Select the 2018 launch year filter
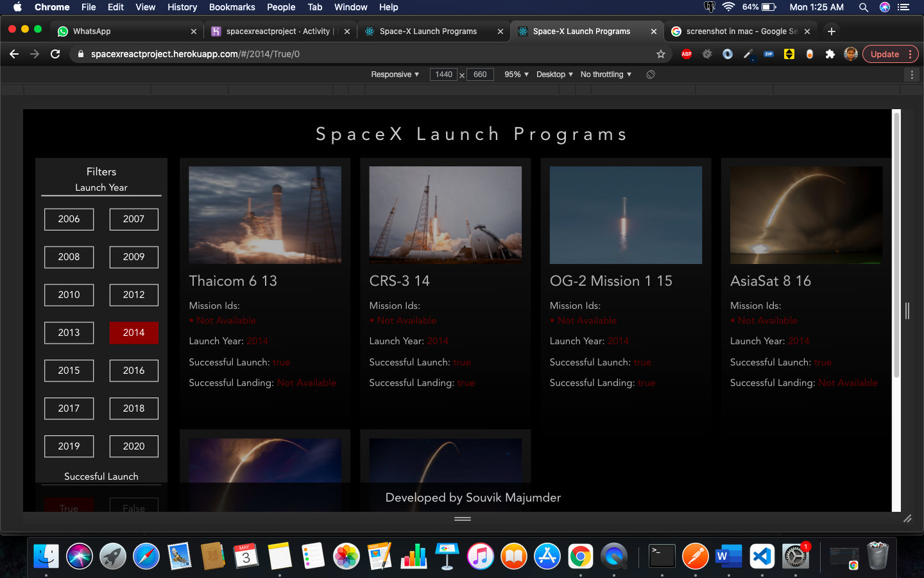The image size is (924, 578). click(134, 408)
